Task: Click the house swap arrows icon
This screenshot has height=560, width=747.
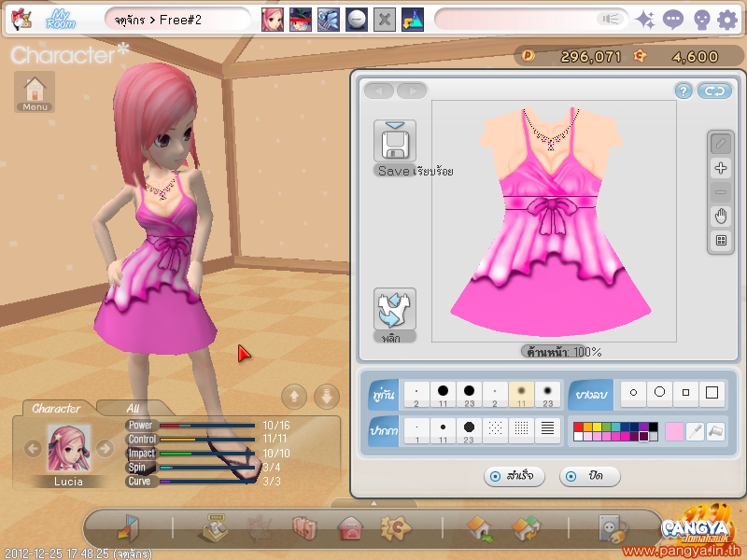Action: 526,528
